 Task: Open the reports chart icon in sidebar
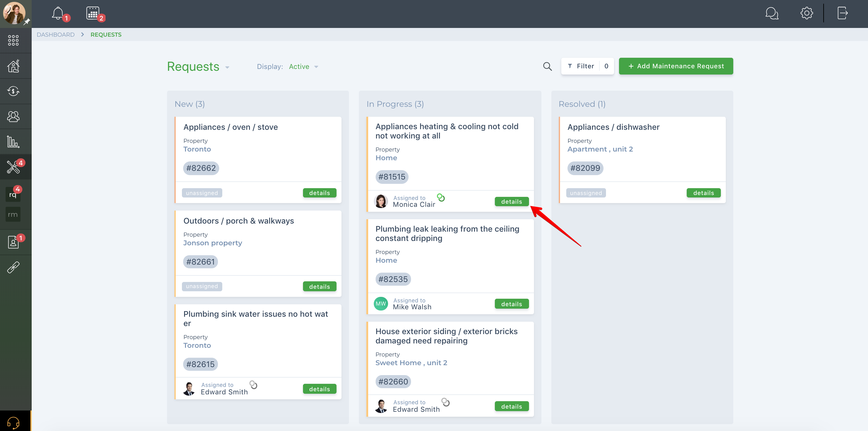13,142
